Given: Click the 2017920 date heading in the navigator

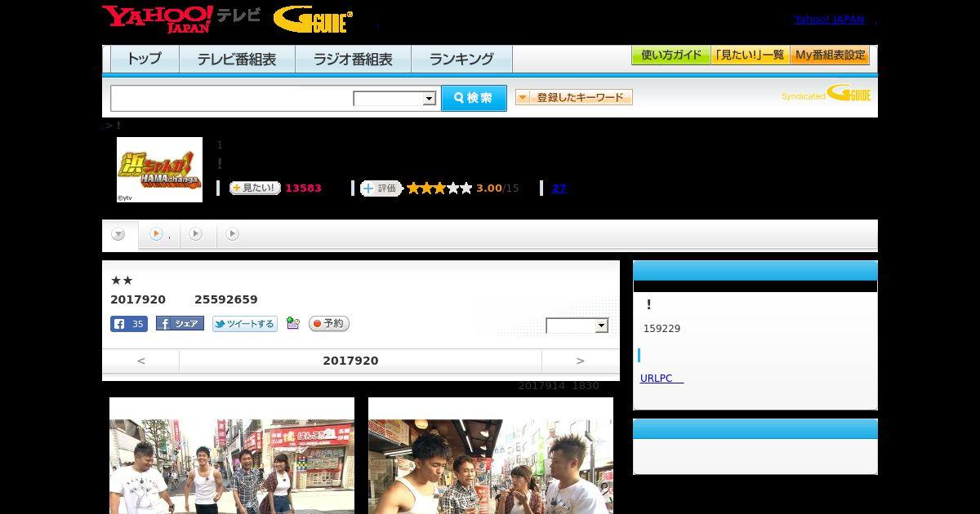Looking at the screenshot, I should pos(350,361).
